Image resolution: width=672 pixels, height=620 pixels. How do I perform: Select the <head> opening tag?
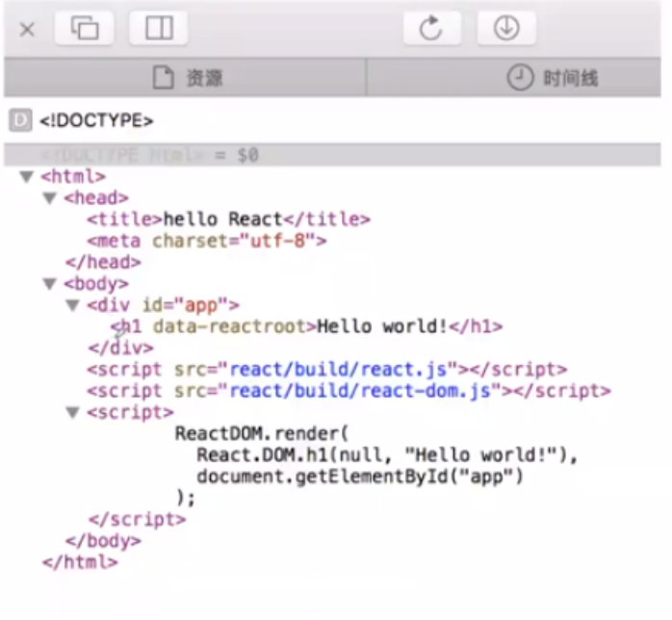[96, 198]
